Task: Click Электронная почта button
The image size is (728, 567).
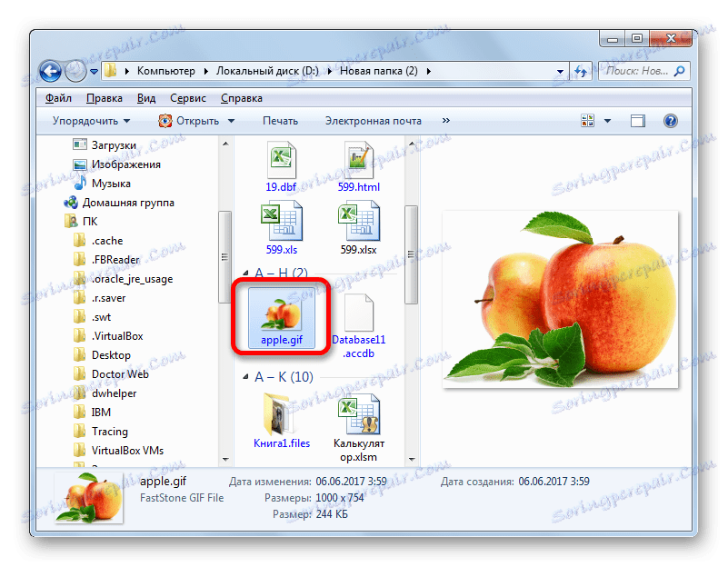Action: point(374,121)
